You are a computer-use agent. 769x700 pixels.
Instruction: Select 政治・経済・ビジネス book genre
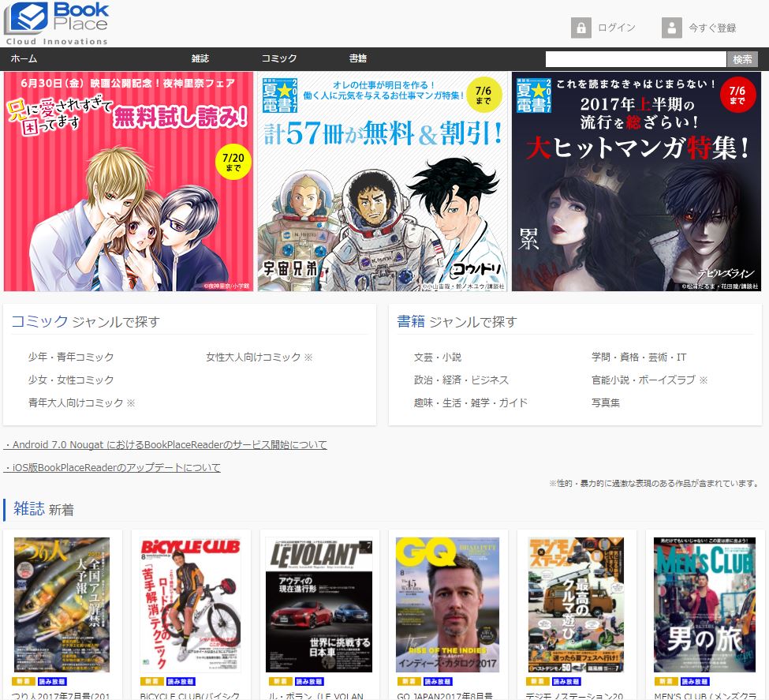coord(461,380)
